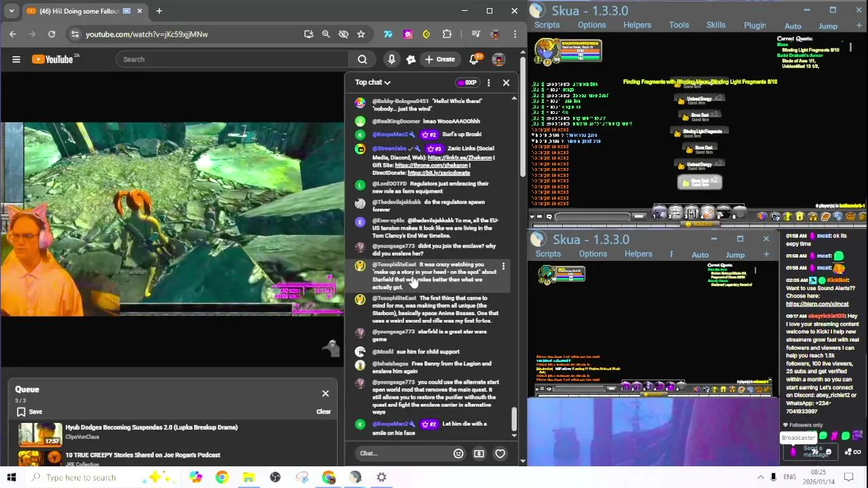Save the queue as playlist

tap(30, 411)
